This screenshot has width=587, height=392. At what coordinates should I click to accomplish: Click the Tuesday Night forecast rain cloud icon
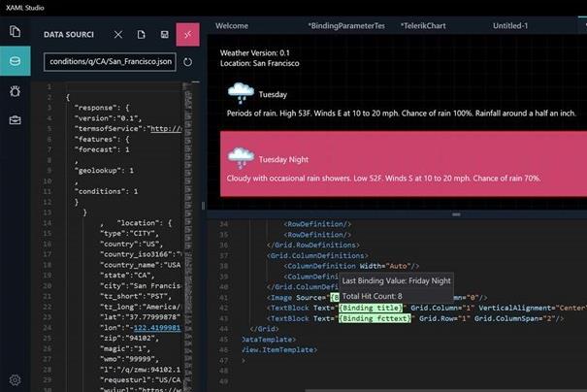[x=241, y=158]
